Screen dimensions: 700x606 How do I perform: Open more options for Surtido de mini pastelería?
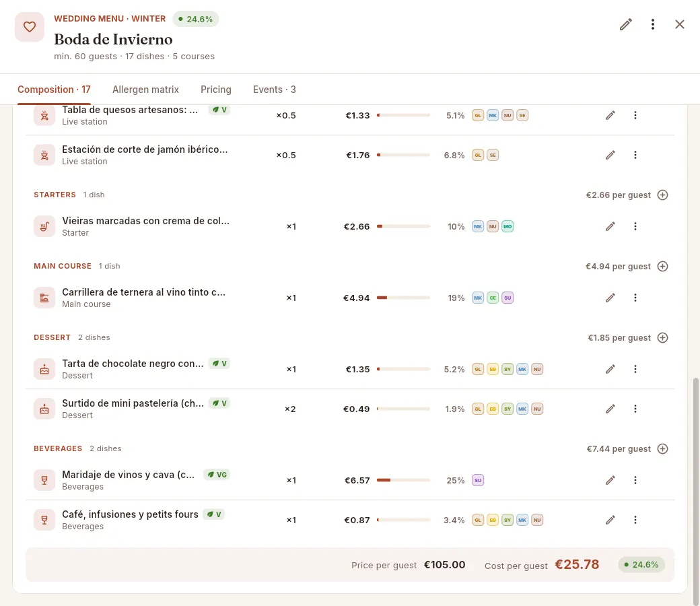pyautogui.click(x=635, y=409)
